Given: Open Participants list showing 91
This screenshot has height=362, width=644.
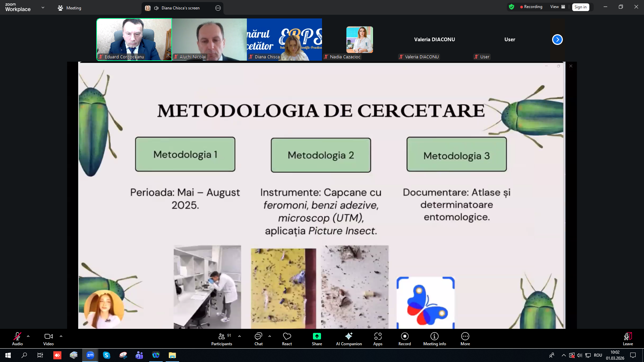Looking at the screenshot, I should pyautogui.click(x=222, y=337).
